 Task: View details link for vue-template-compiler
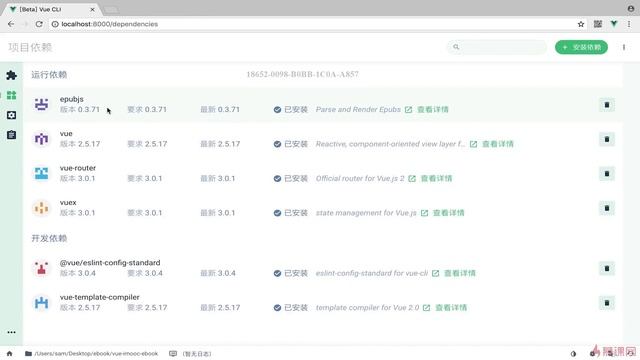(x=451, y=307)
